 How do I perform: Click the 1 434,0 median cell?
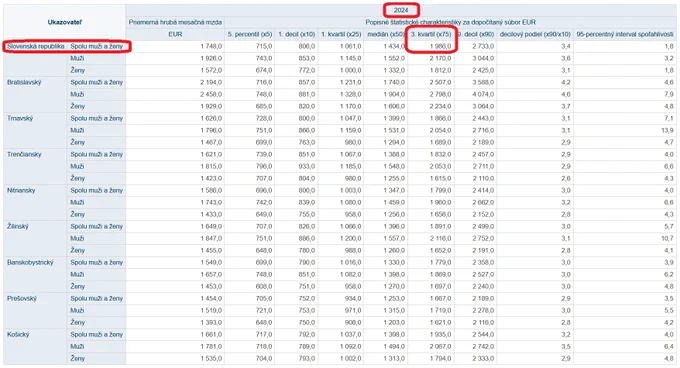(394, 46)
